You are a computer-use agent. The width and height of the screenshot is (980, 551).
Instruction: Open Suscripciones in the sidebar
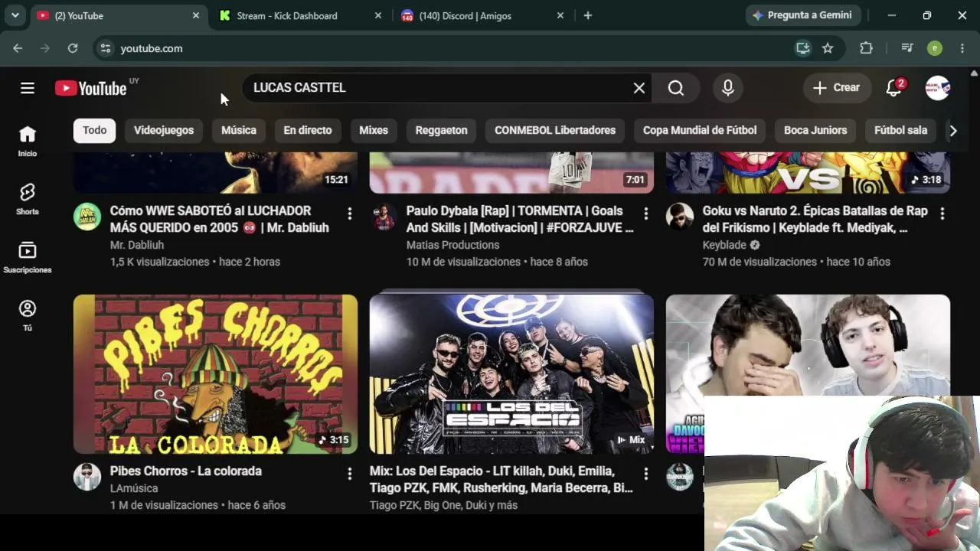click(x=28, y=257)
